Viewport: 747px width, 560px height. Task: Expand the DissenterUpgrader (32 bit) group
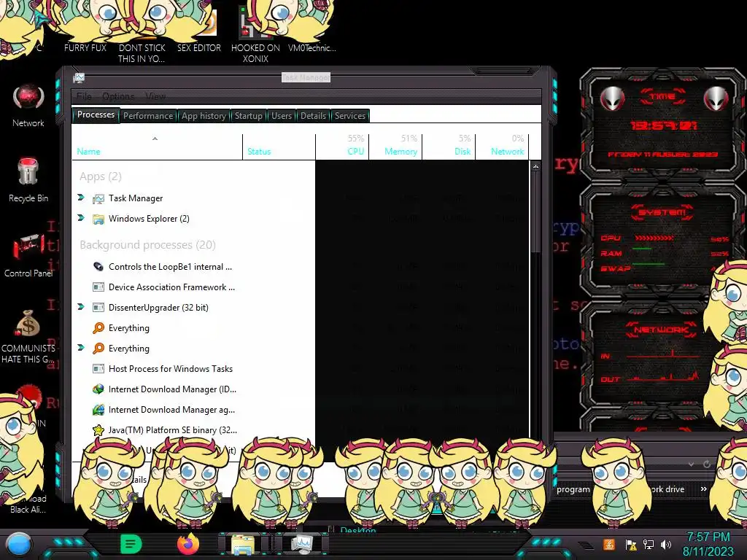pos(81,307)
